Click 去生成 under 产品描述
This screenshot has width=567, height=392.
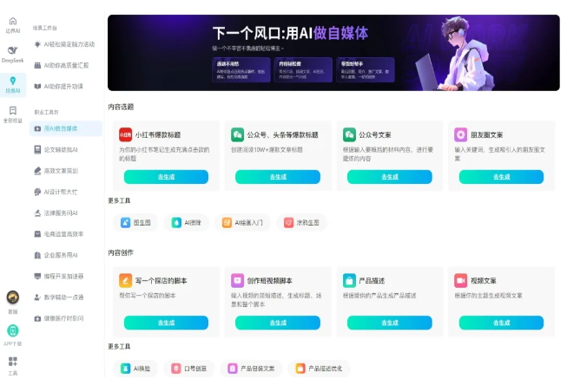(390, 323)
